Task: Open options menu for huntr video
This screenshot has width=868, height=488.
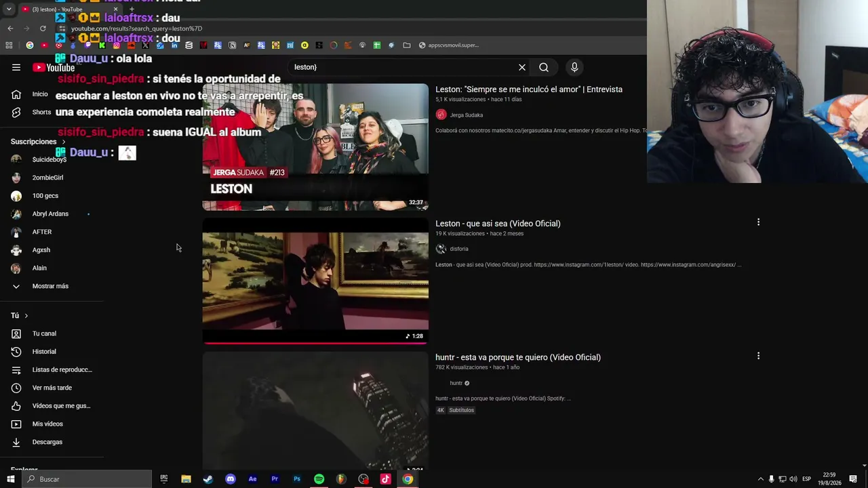Action: (758, 356)
